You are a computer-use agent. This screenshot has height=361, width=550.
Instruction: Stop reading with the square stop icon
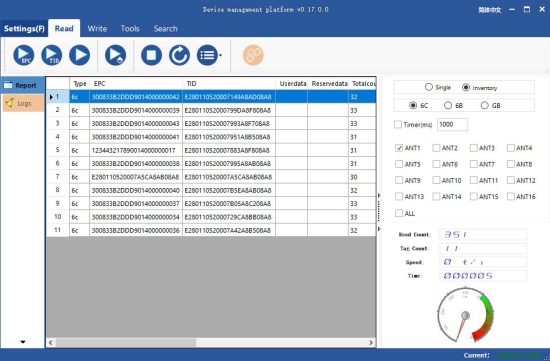pyautogui.click(x=151, y=55)
